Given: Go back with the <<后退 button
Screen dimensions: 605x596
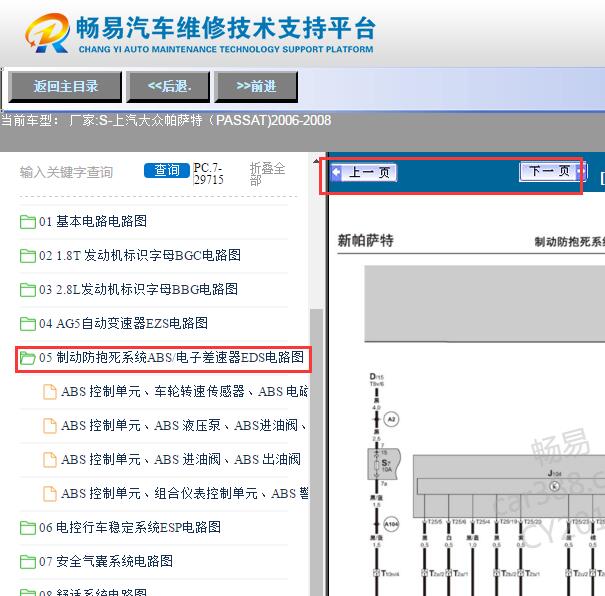Looking at the screenshot, I should pyautogui.click(x=169, y=86).
